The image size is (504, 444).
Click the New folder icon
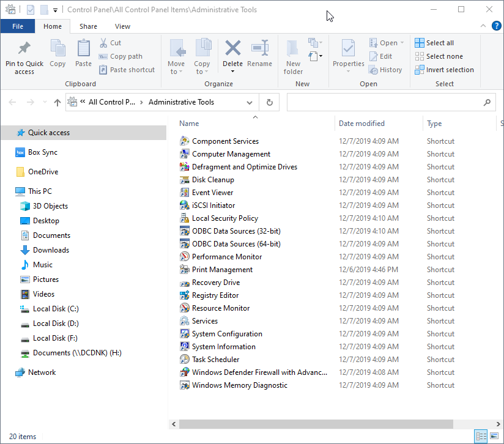tap(293, 48)
